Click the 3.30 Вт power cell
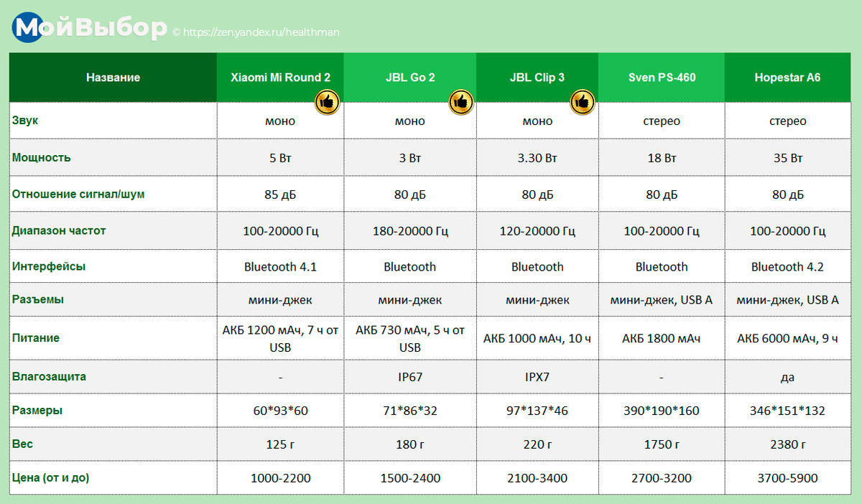The width and height of the screenshot is (862, 504). point(537,158)
